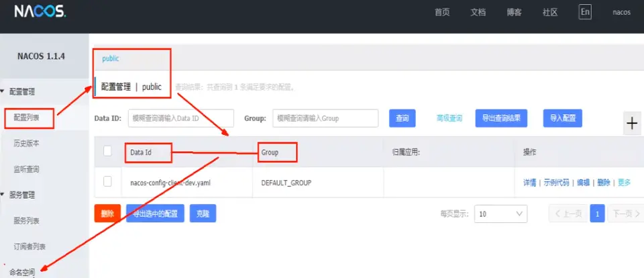Image resolution: width=644 pixels, height=278 pixels.
Task: Click the NACOS logo
Action: [x=40, y=11]
